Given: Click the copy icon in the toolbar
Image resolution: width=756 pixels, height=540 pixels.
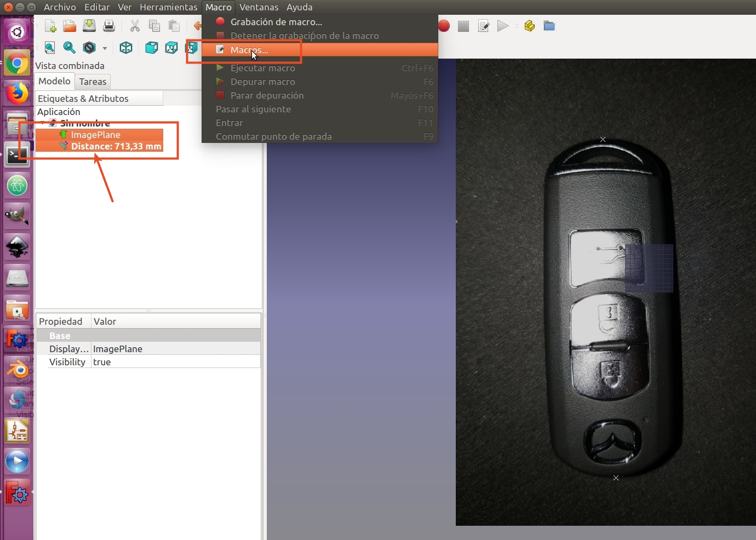Looking at the screenshot, I should point(154,26).
